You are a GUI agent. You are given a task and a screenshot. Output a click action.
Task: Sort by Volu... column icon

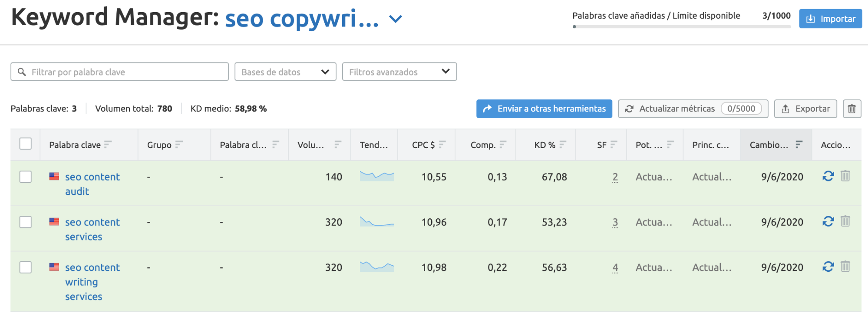[338, 144]
